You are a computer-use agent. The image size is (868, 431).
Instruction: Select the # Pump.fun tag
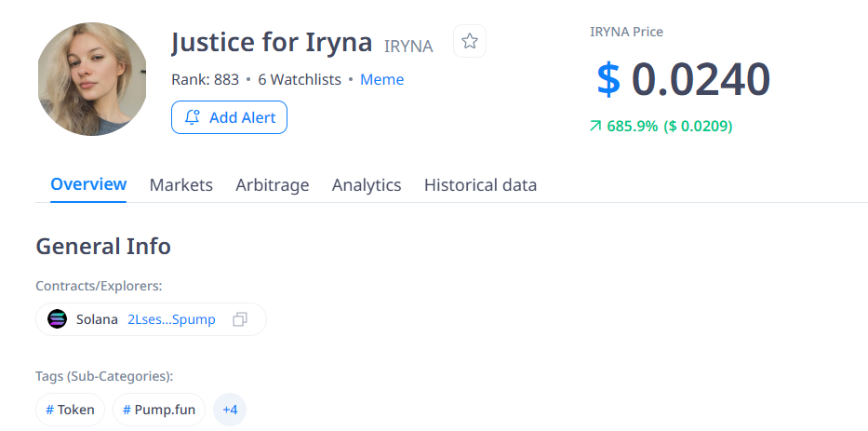click(159, 410)
